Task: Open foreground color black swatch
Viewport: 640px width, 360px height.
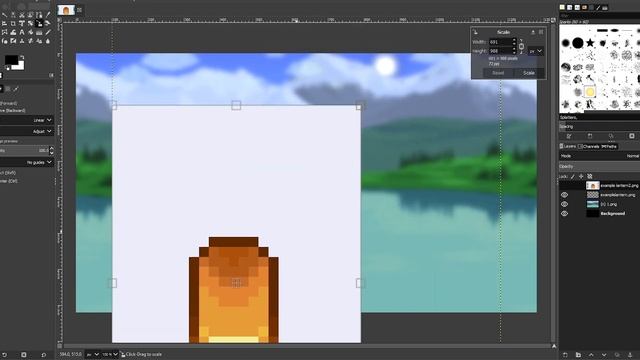Action: pyautogui.click(x=11, y=60)
